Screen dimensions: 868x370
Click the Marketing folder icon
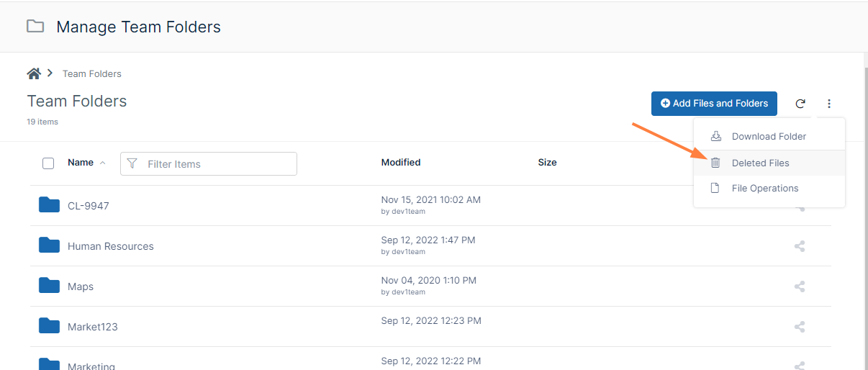49,364
